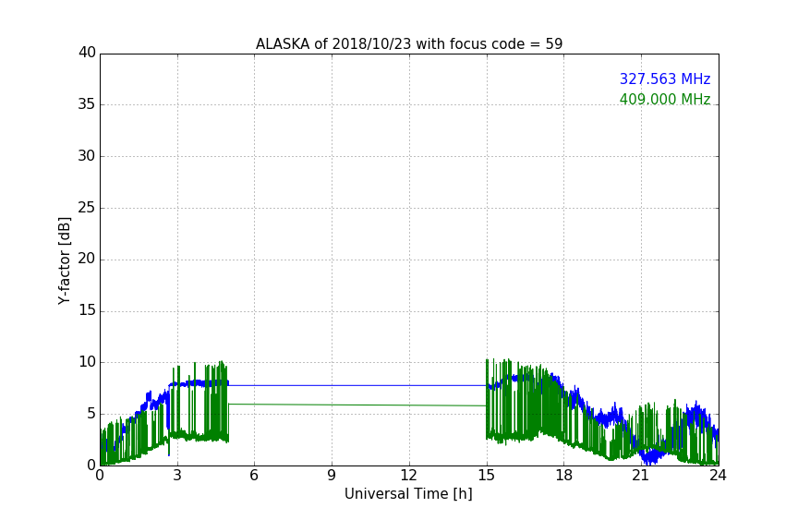Image resolution: width=798 pixels, height=532 pixels.
Task: Click the y-axis tick label '20'
Action: coord(87,260)
